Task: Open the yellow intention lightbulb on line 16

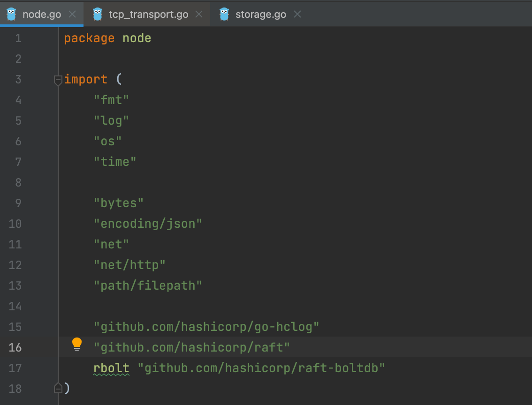Action: click(x=76, y=344)
